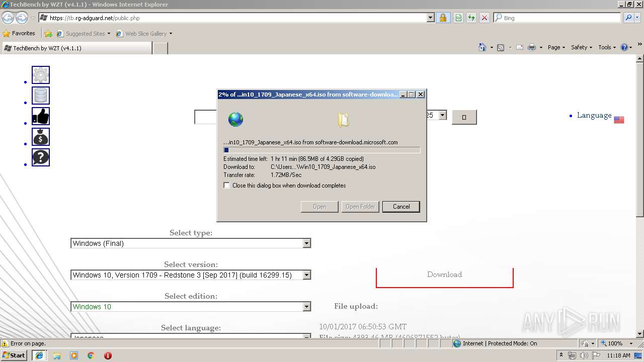Image resolution: width=644 pixels, height=362 pixels.
Task: Select the TechBench by WZT tab
Action: (76, 48)
